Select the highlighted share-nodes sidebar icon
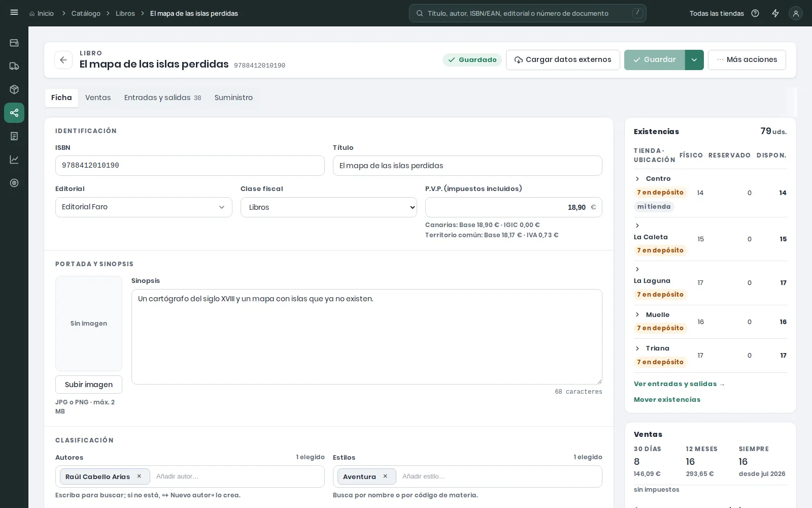The height and width of the screenshot is (508, 812). pyautogui.click(x=14, y=113)
